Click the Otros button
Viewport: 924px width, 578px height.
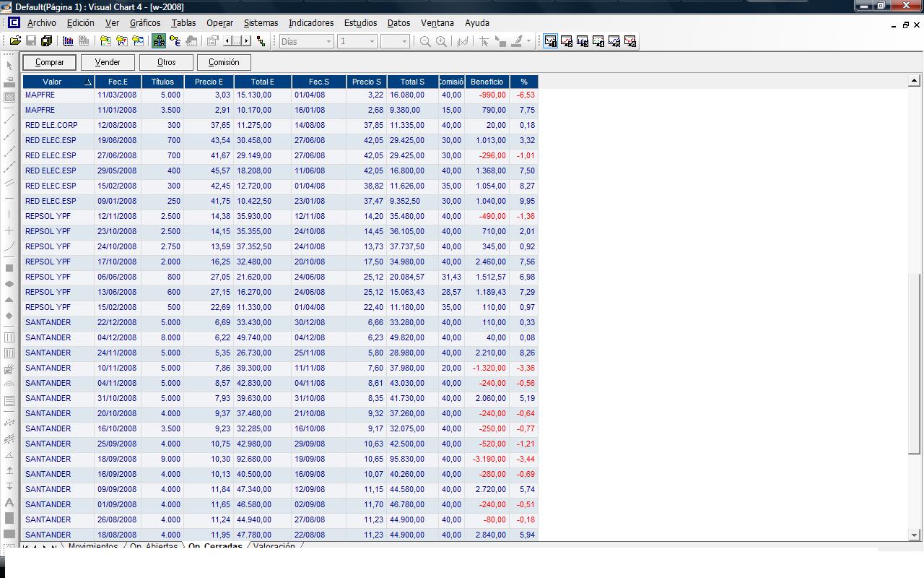pyautogui.click(x=167, y=62)
